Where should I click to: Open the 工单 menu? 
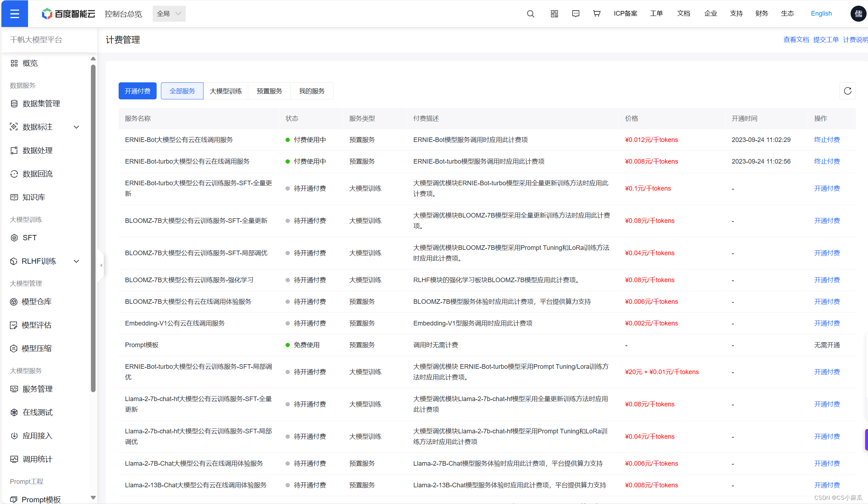(x=656, y=13)
